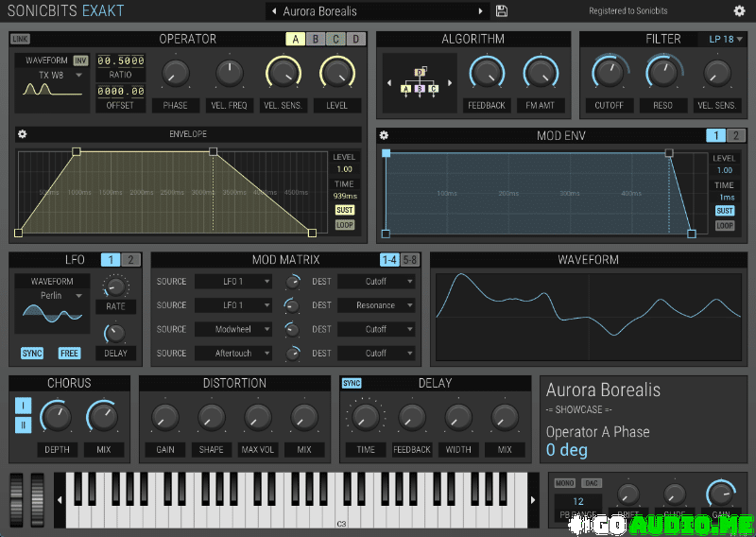The image size is (756, 537).
Task: Switch to Mod Matrix 1-4 tab
Action: 389,260
